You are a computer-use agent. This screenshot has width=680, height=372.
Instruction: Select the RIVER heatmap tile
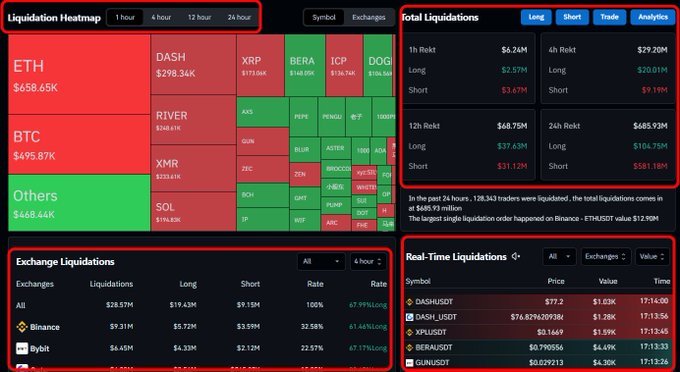pyautogui.click(x=193, y=120)
